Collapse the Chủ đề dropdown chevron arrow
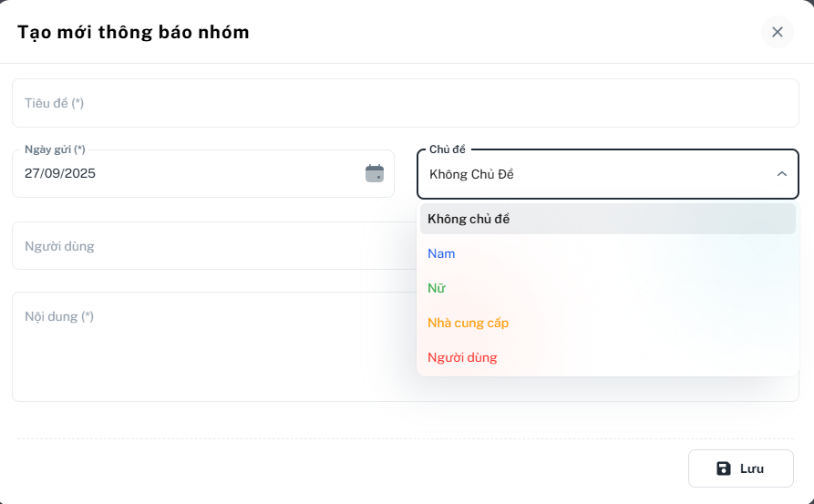This screenshot has width=814, height=504. [781, 174]
